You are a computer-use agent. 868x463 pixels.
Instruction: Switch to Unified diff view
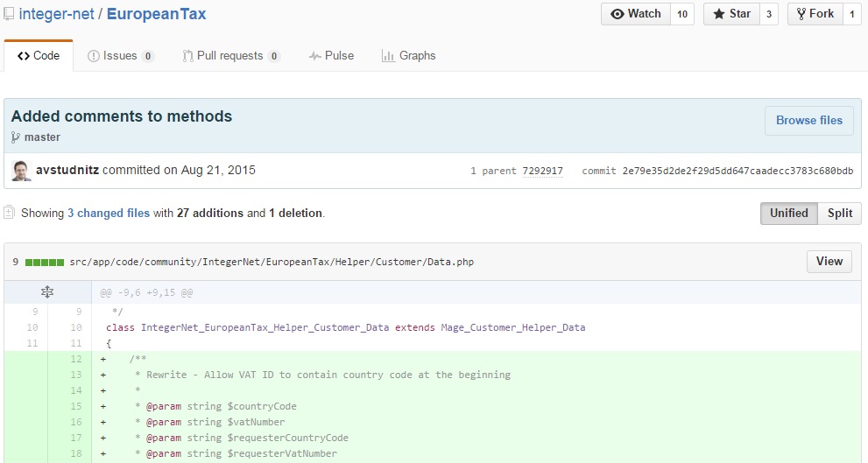point(788,214)
